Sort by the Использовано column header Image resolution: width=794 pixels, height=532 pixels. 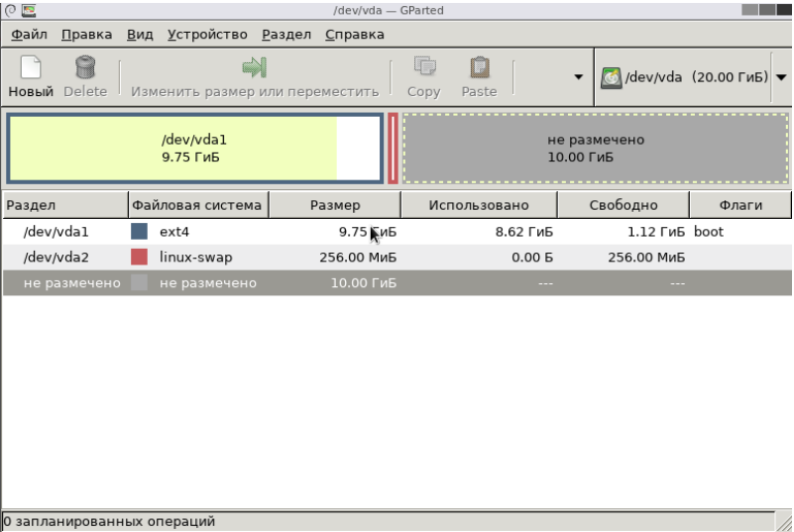(479, 205)
